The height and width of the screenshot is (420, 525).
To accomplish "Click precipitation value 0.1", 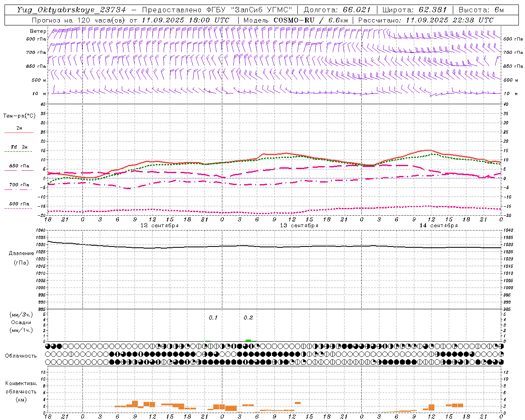I will [213, 318].
